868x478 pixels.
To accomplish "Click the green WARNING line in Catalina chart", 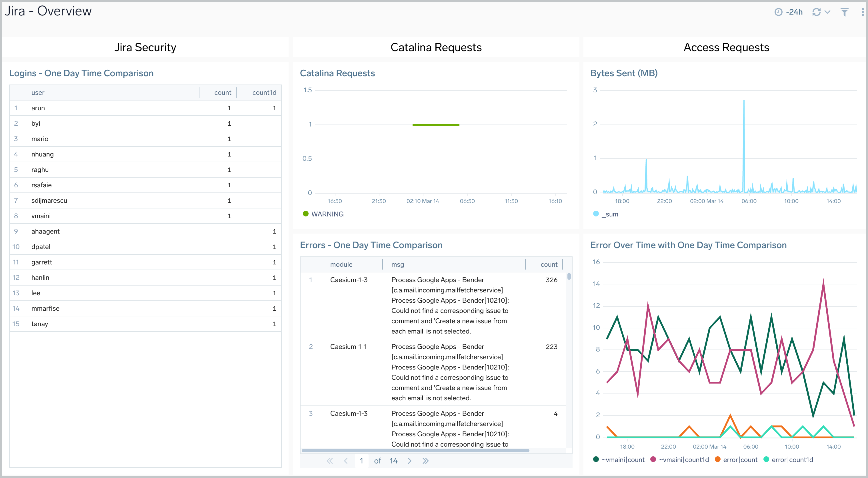I will [436, 124].
